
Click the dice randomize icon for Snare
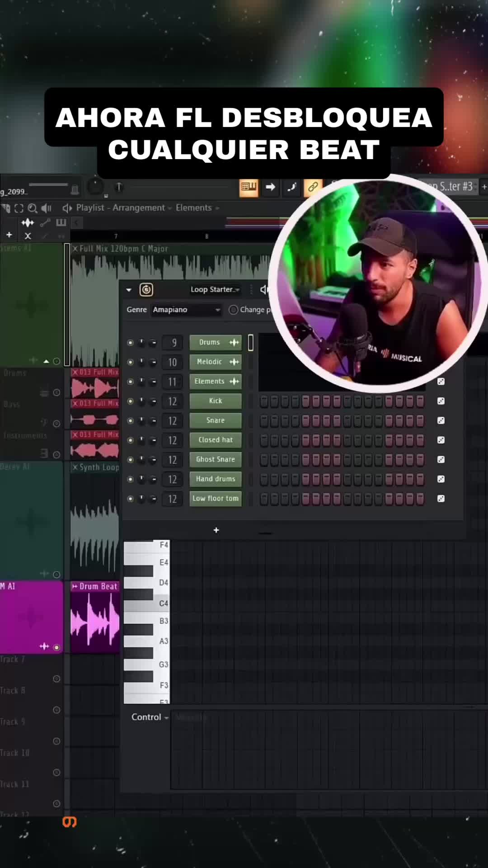coord(441,420)
